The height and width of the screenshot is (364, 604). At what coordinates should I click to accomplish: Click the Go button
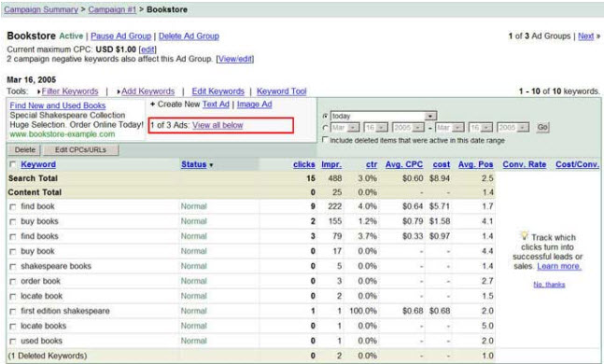point(542,127)
